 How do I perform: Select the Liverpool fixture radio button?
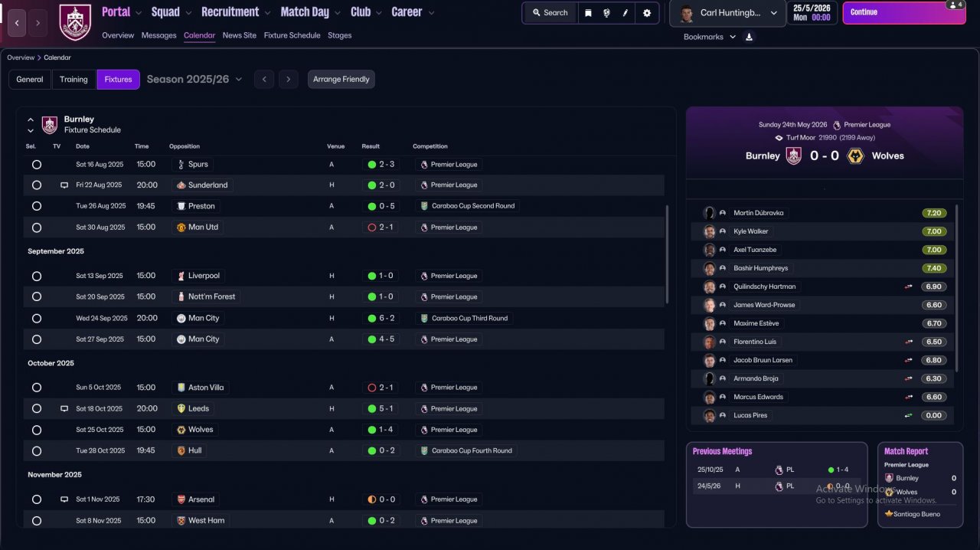(x=37, y=276)
